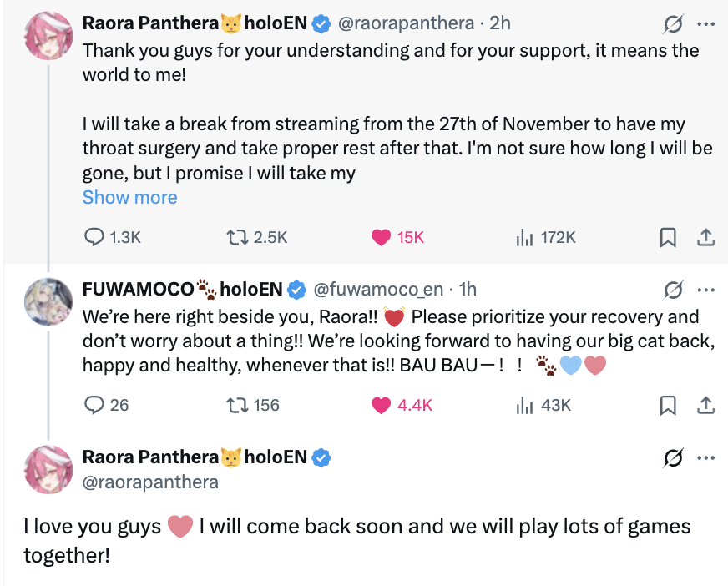The width and height of the screenshot is (728, 586).
Task: Expand tweet text with Show more
Action: pyautogui.click(x=129, y=198)
